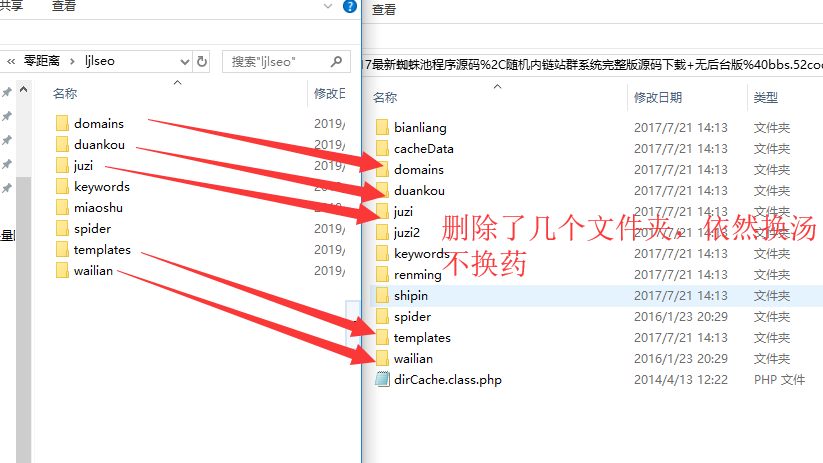
Task: Click the right window address path field
Action: pos(592,65)
